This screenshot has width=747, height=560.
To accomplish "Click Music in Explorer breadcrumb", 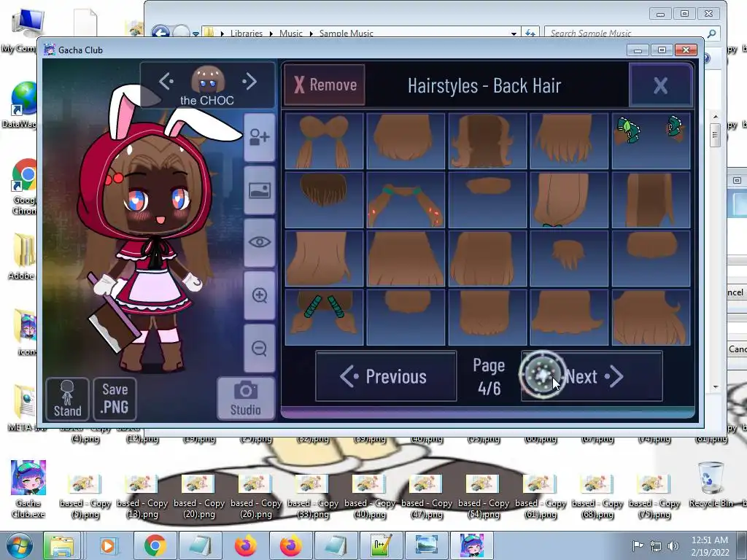I will tap(290, 34).
